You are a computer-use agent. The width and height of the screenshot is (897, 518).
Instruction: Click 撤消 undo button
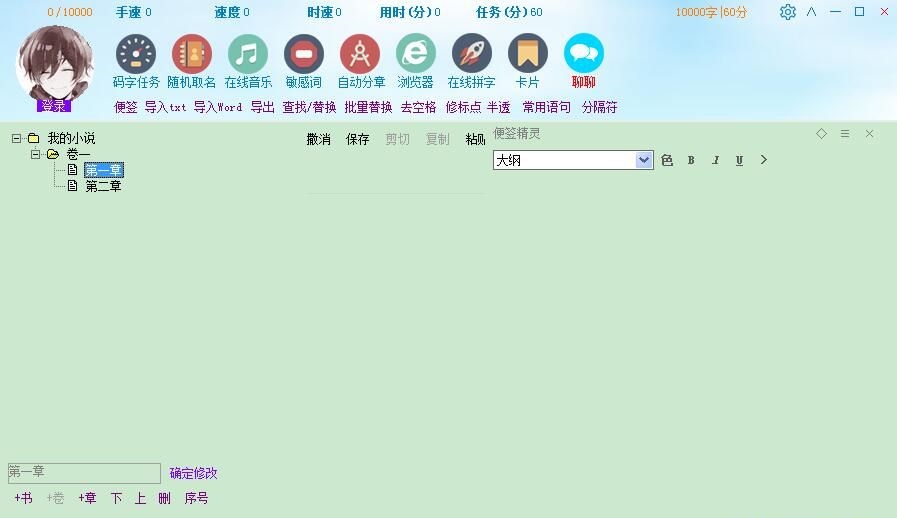click(x=319, y=139)
